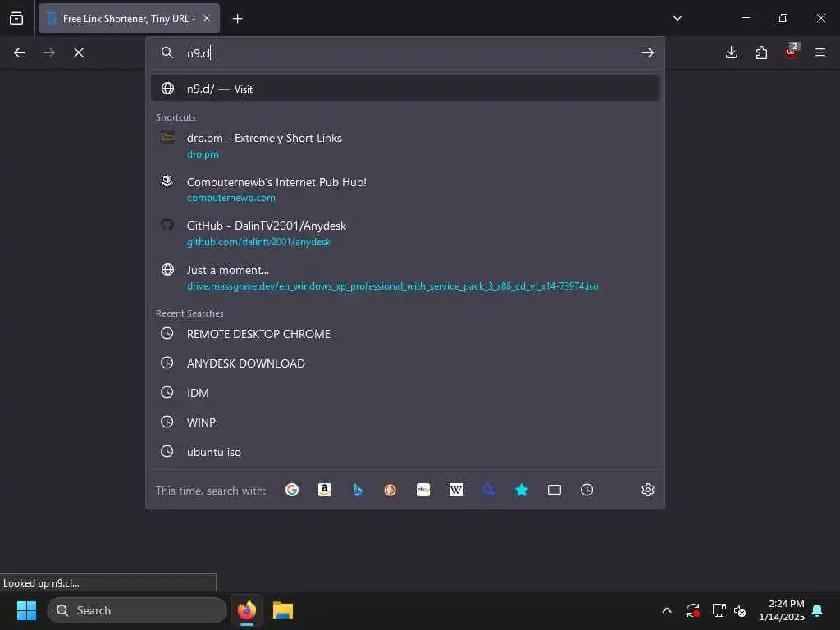Select recent search IDM
Image resolution: width=840 pixels, height=630 pixels.
tap(405, 393)
